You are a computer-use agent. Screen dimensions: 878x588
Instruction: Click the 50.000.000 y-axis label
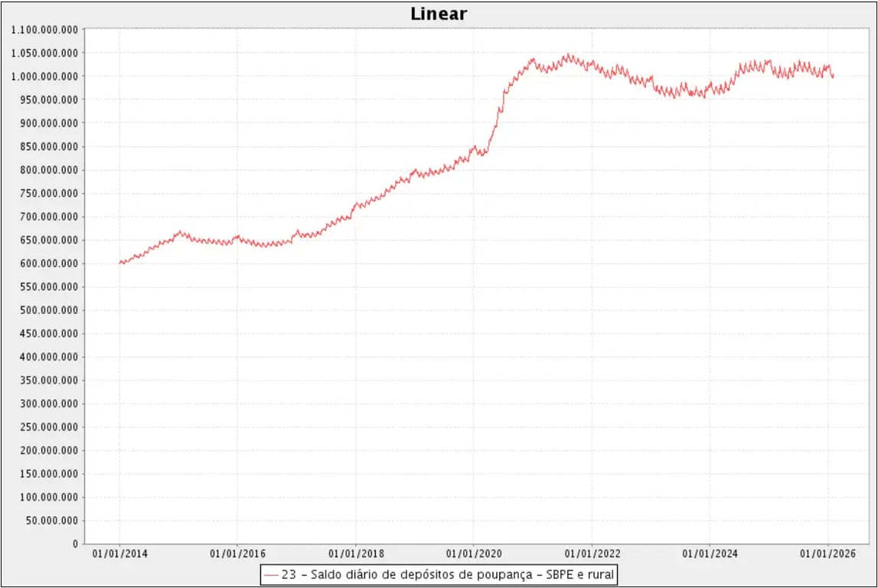(x=51, y=521)
